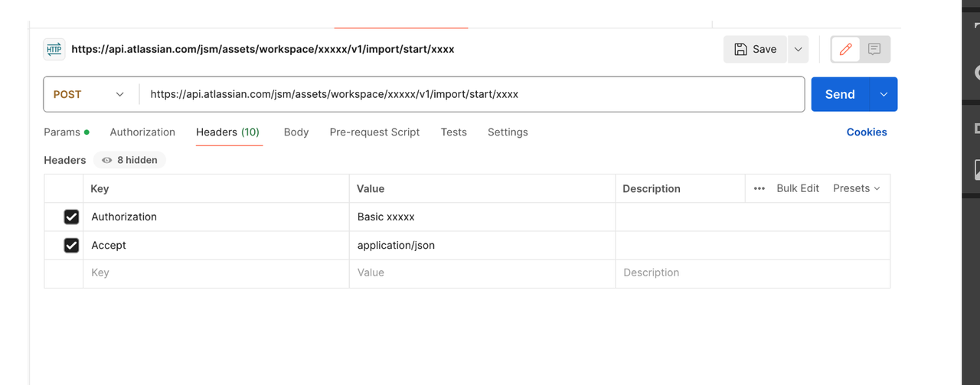Viewport: 980px width, 385px height.
Task: Go to the Tests tab
Action: pyautogui.click(x=454, y=132)
